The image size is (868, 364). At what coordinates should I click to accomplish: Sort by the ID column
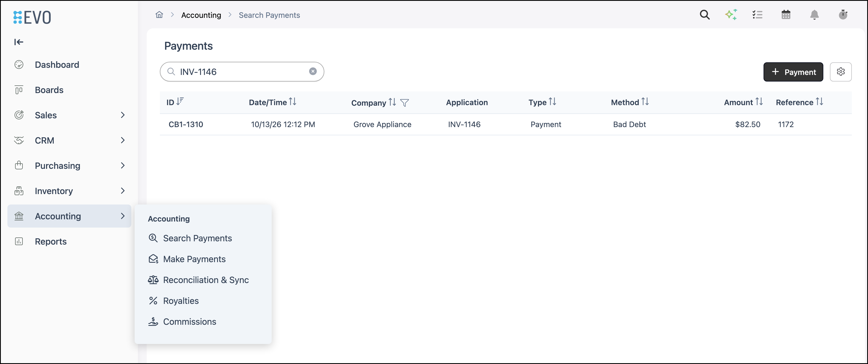180,101
